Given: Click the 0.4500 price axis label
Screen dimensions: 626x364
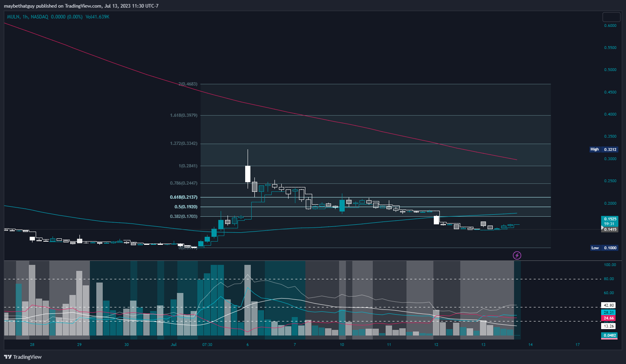Looking at the screenshot, I should (x=610, y=92).
